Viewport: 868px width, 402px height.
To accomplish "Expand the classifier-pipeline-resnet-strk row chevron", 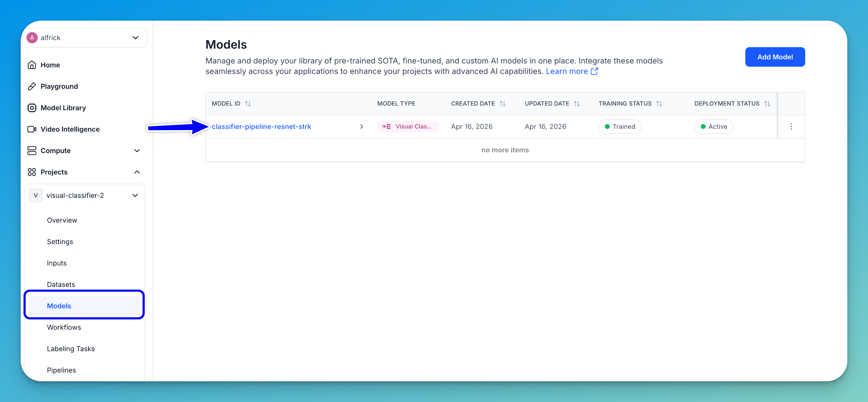I will click(x=361, y=127).
